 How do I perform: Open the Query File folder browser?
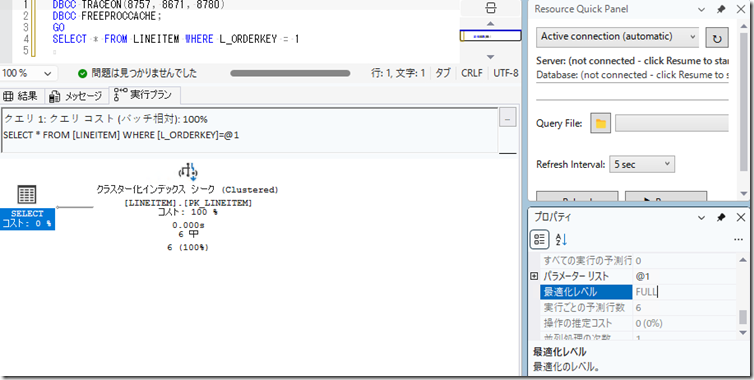[x=601, y=124]
